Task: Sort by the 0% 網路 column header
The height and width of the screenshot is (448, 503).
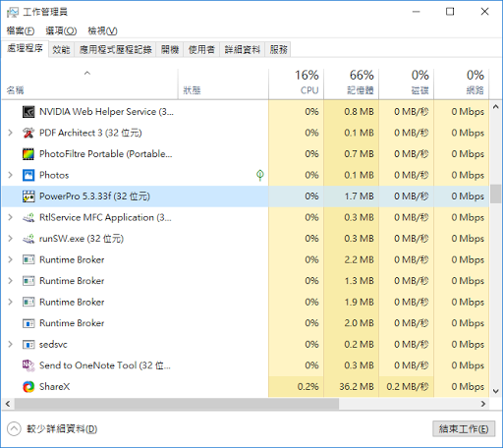Action: click(x=462, y=84)
